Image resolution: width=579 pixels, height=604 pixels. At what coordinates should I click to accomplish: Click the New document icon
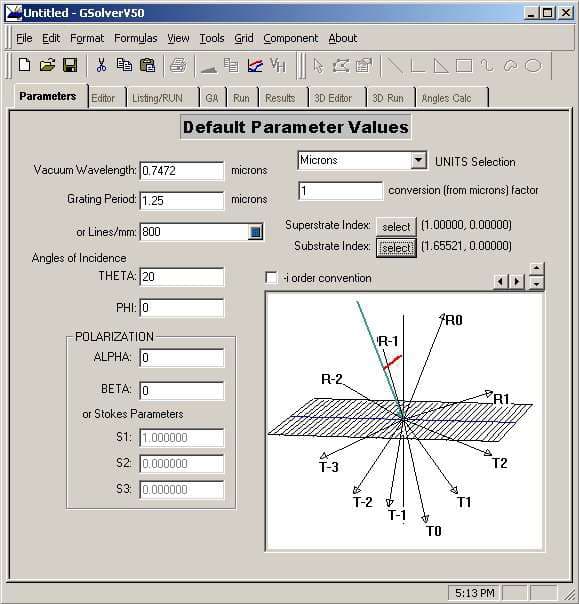(x=25, y=65)
